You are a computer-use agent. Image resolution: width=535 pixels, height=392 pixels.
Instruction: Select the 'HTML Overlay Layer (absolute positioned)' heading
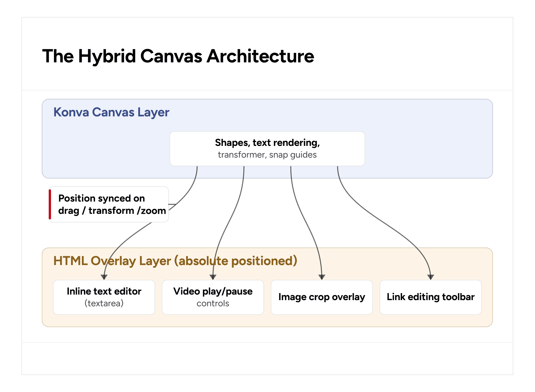[x=175, y=261]
